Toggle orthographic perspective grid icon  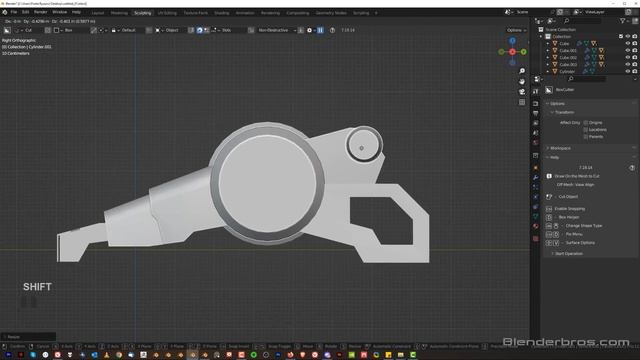[x=522, y=102]
